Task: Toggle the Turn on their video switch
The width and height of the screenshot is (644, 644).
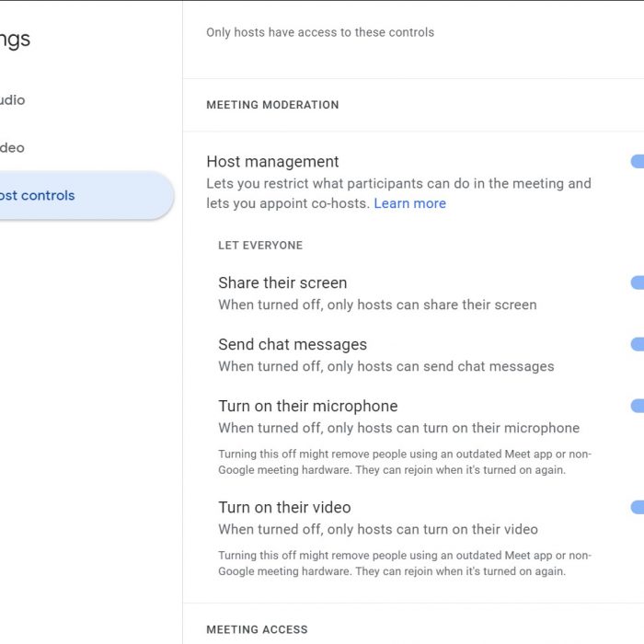Action: click(638, 507)
